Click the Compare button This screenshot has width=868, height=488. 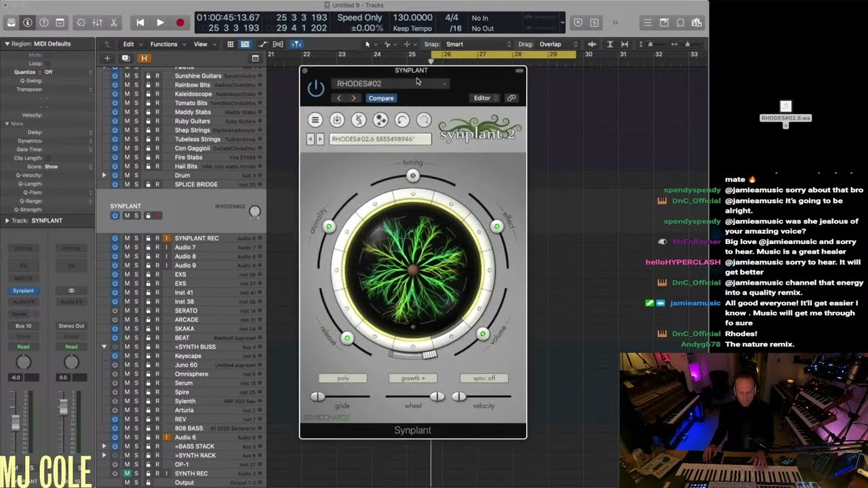click(381, 98)
